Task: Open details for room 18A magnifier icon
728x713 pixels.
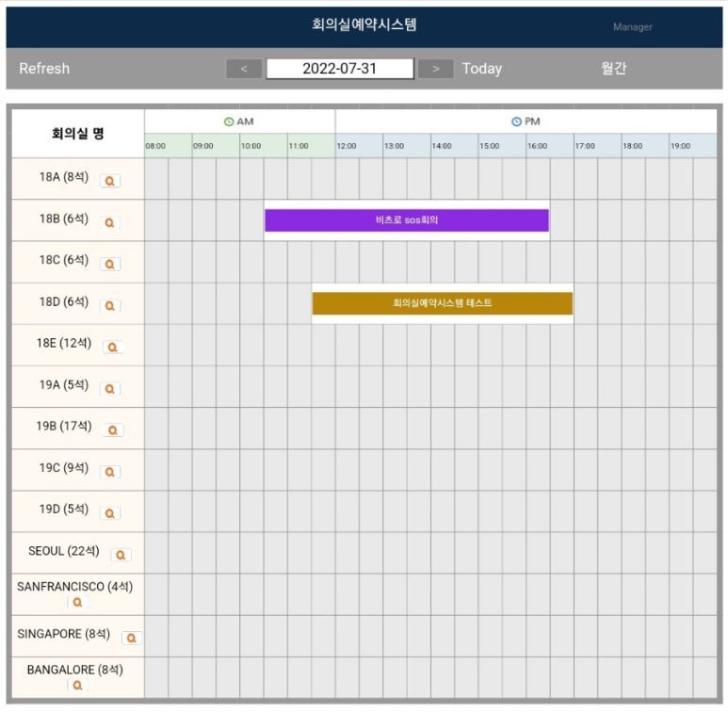Action: click(110, 181)
